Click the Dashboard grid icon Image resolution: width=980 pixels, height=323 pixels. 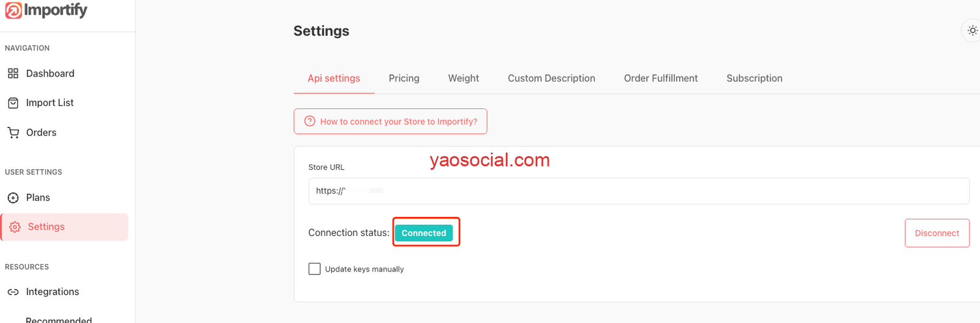click(x=13, y=74)
